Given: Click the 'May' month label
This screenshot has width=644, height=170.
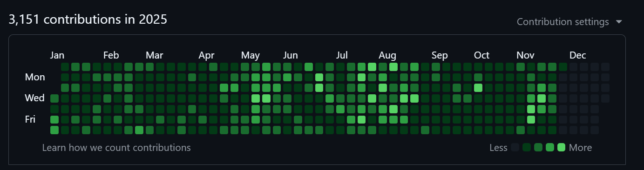Looking at the screenshot, I should tap(251, 56).
